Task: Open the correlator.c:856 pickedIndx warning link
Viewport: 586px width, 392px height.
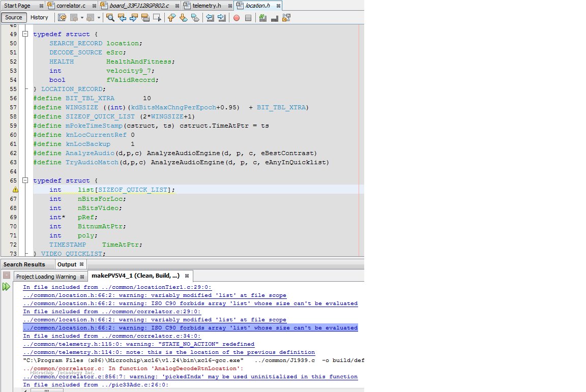Action: click(190, 377)
